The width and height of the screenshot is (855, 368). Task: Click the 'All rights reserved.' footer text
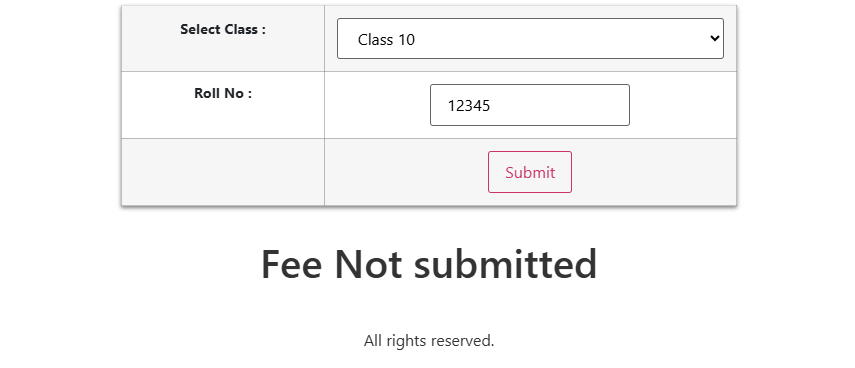pyautogui.click(x=429, y=341)
